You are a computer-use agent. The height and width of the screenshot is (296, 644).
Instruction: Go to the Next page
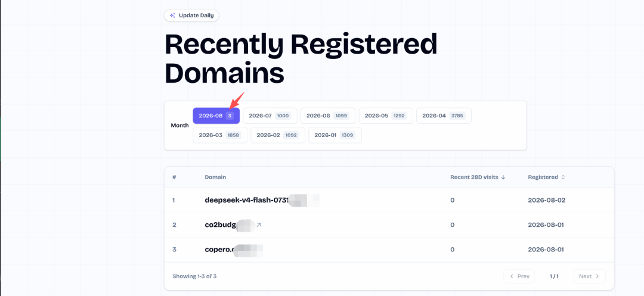pos(589,276)
